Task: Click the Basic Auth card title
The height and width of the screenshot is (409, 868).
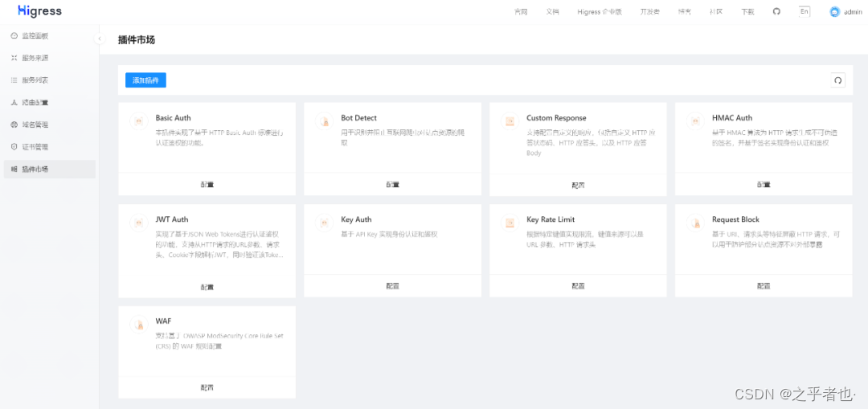Action: [173, 118]
